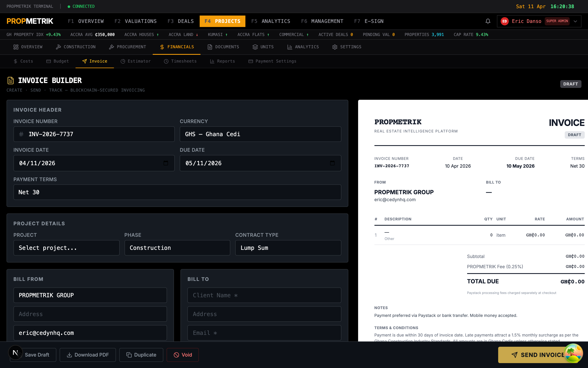Go to F6 Management in main menu
Viewport: 588px width, 368px height.
tap(322, 21)
